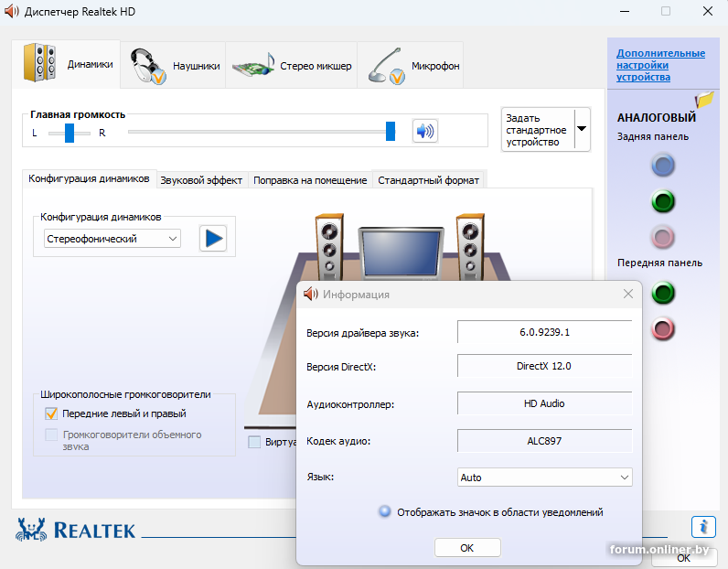Viewport: 728px width, 569px height.
Task: Adjust the L/R balance slider handle
Action: click(70, 133)
